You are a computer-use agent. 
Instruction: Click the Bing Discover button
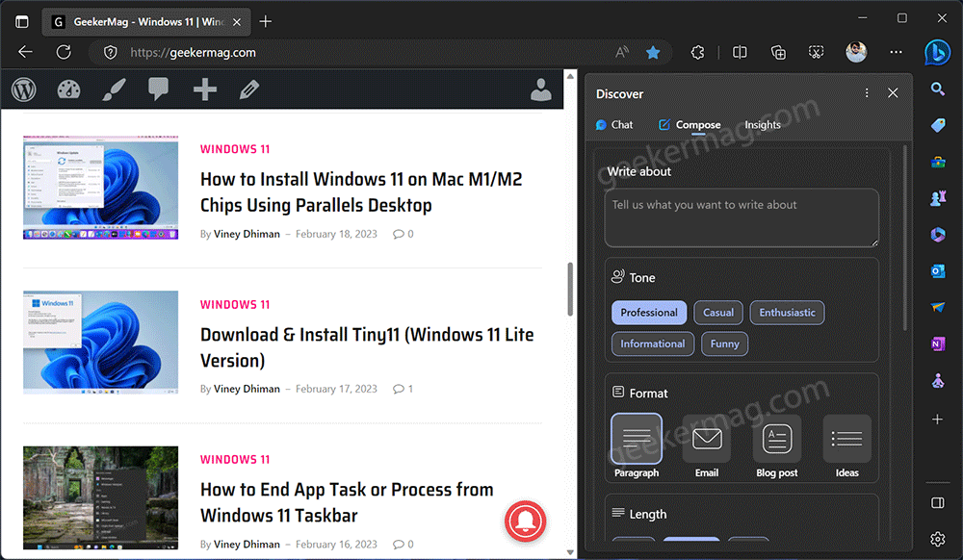tap(938, 52)
